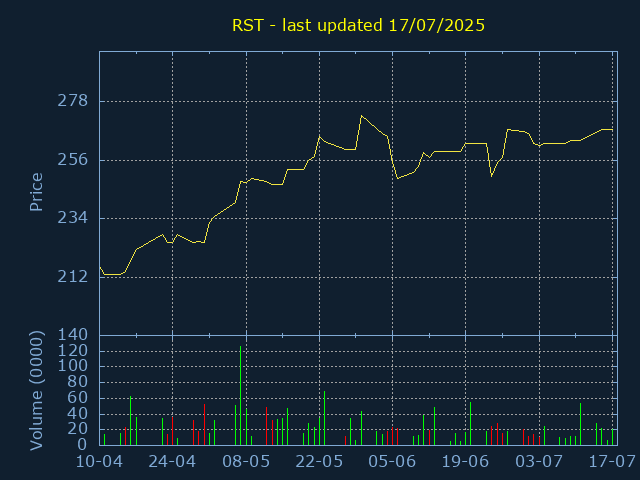Click the 40 volume axis label
640x480 pixels.
tap(78, 414)
